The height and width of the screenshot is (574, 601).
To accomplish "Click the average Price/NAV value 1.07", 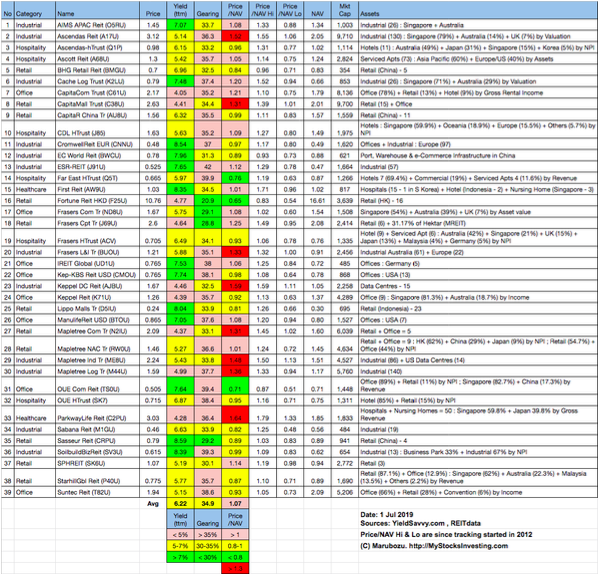I will [235, 504].
